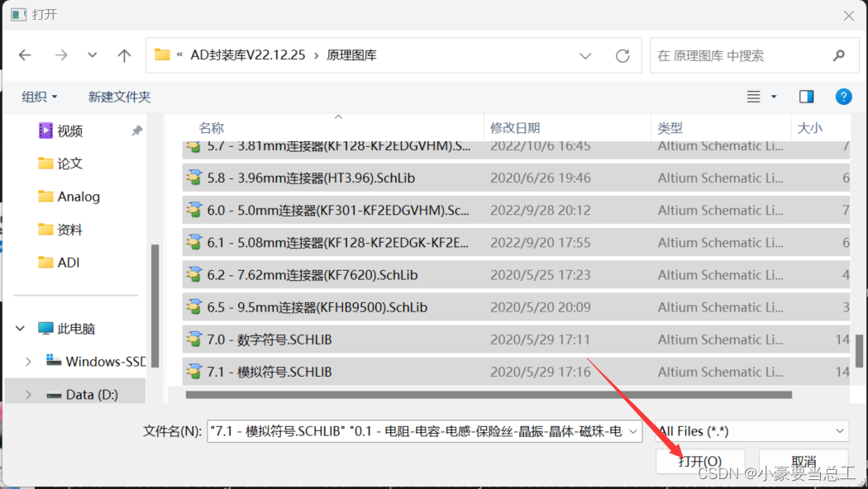868x489 pixels.
Task: Click the back navigation arrow
Action: click(25, 55)
